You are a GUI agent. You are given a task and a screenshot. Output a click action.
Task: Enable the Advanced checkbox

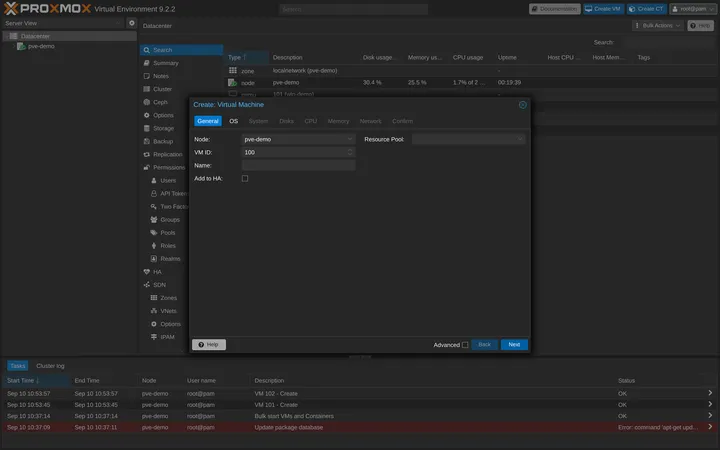click(x=465, y=344)
